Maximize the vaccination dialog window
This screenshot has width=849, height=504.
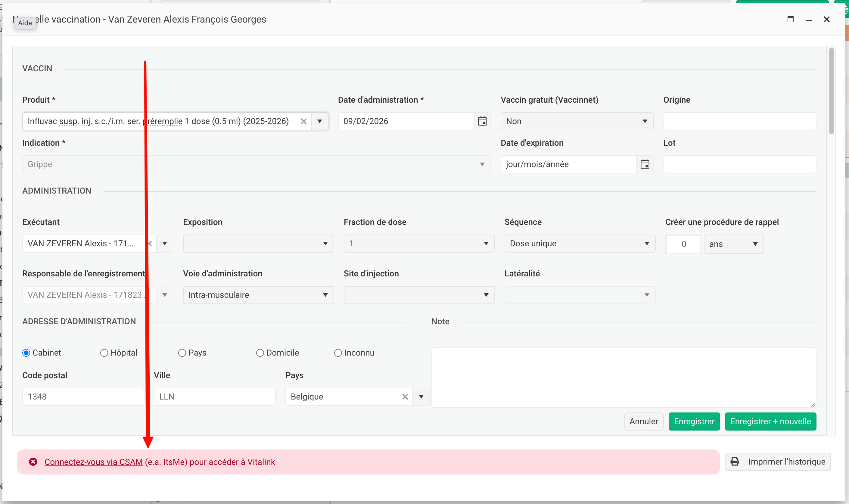pos(790,19)
